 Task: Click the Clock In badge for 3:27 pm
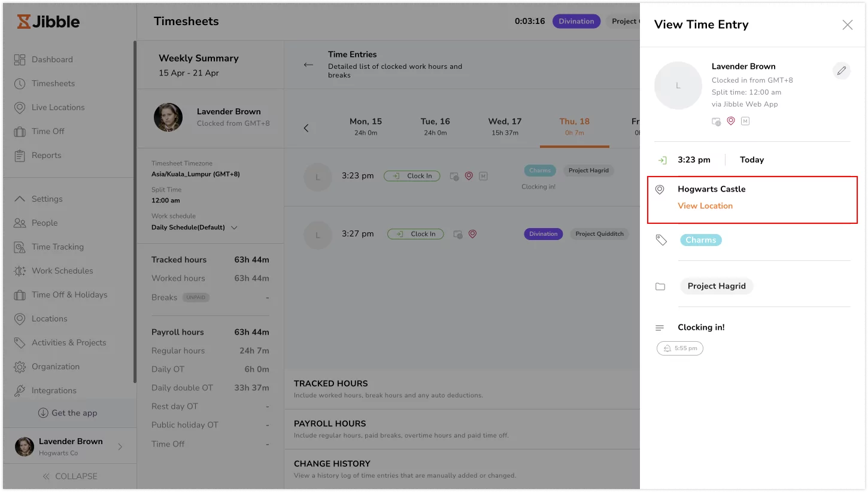pos(415,234)
